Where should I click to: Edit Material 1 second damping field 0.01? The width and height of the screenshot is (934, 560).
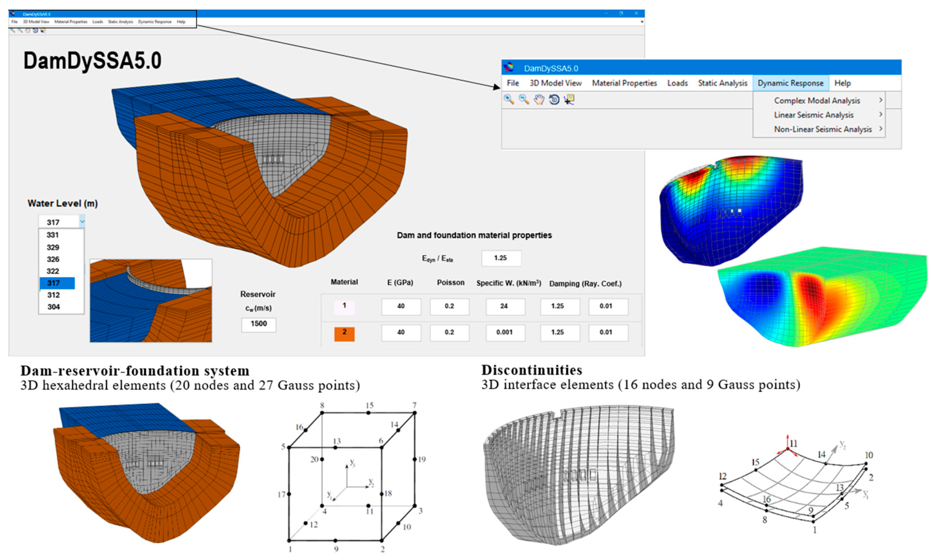coord(608,306)
